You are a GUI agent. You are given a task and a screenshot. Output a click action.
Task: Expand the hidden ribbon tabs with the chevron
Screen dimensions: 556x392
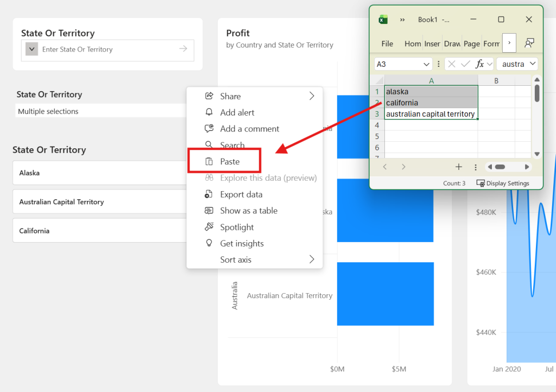click(x=509, y=43)
